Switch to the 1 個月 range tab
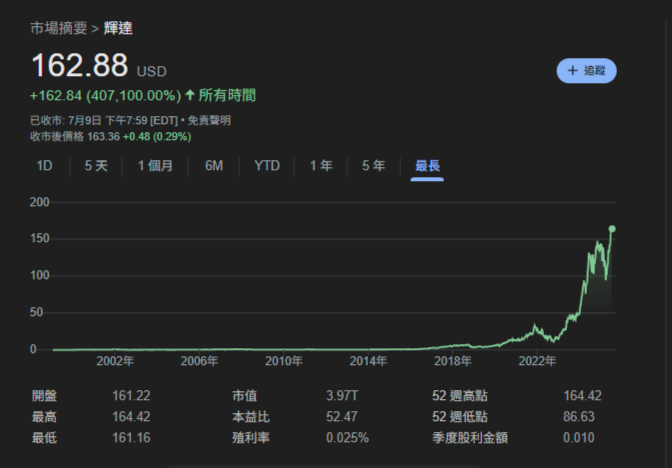Screen dimensions: 672x468 click(155, 166)
